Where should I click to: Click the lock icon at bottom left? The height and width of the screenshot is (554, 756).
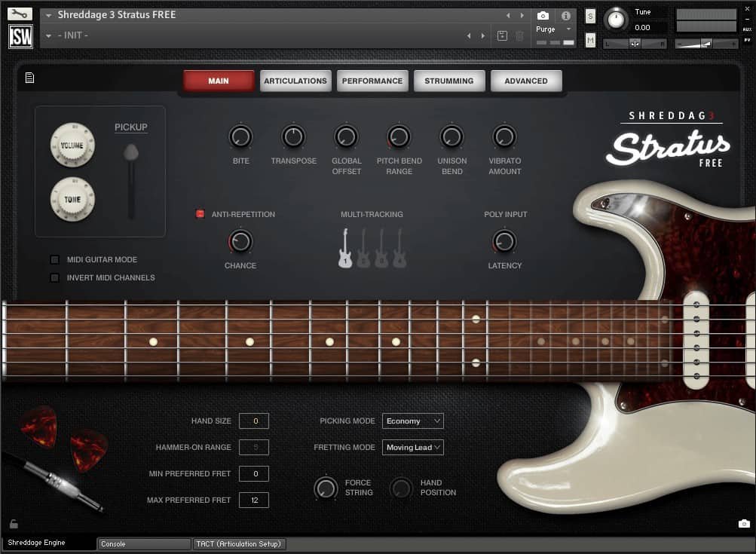point(13,523)
